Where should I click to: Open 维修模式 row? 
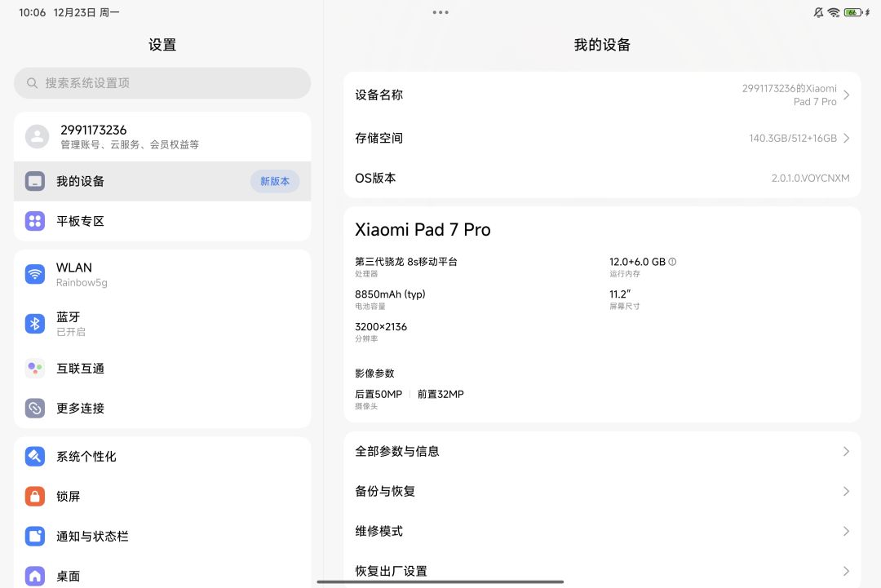602,531
